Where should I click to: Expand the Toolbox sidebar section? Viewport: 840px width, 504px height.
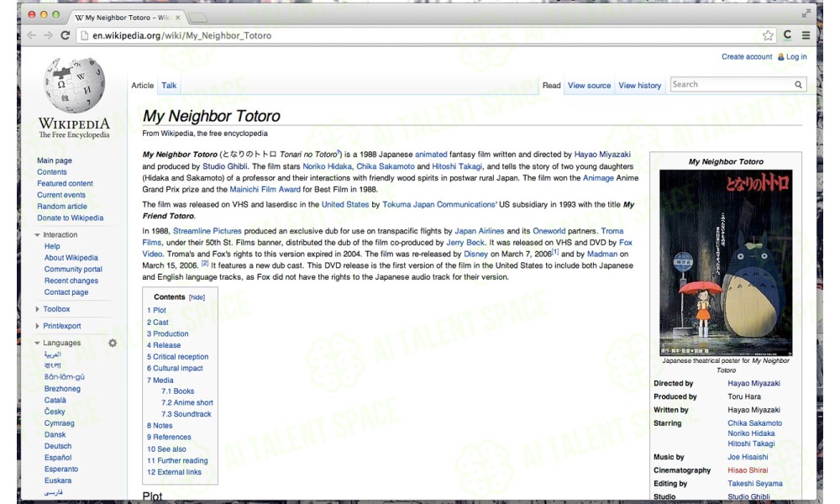point(38,309)
